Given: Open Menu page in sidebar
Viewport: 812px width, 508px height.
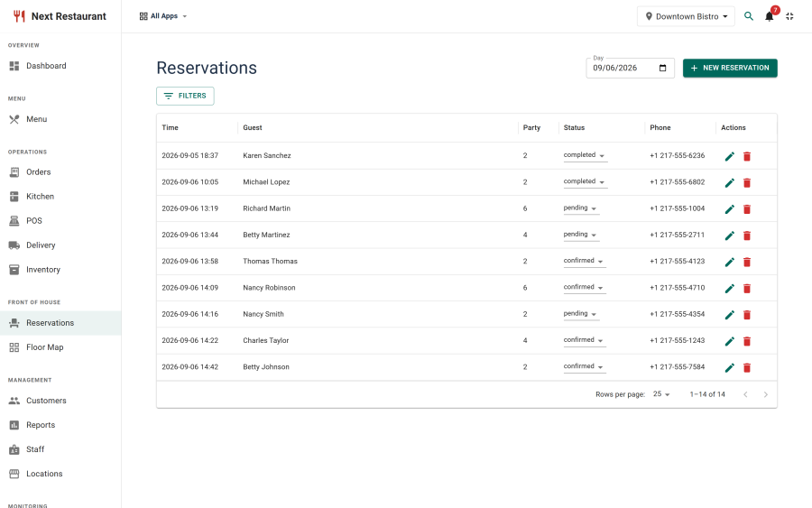Looking at the screenshot, I should (60, 119).
